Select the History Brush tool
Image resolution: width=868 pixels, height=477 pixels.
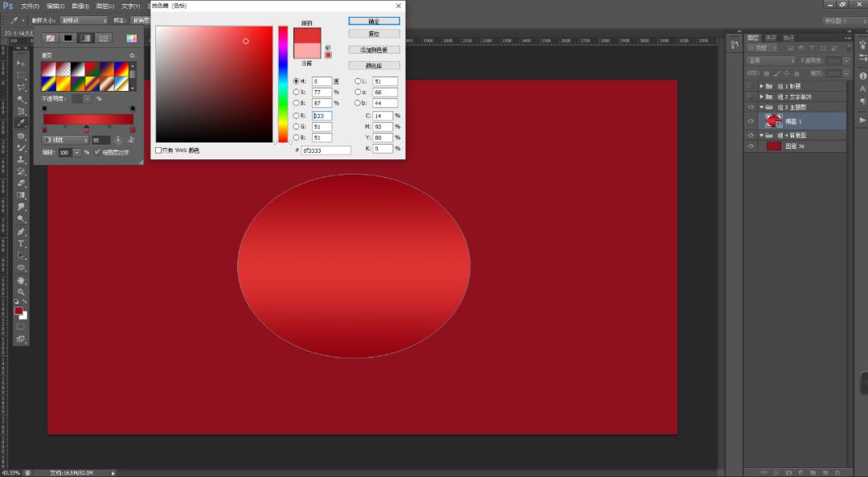(21, 171)
